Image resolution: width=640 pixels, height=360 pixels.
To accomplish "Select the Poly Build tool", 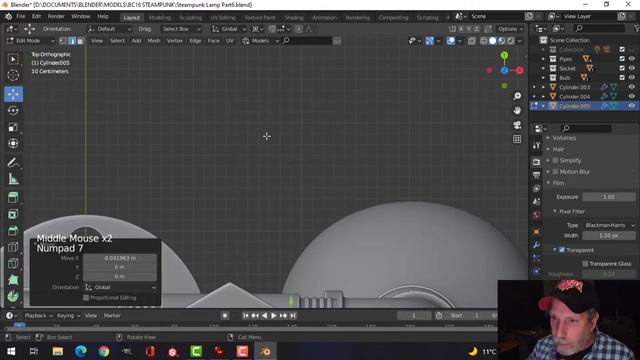I will 13,280.
